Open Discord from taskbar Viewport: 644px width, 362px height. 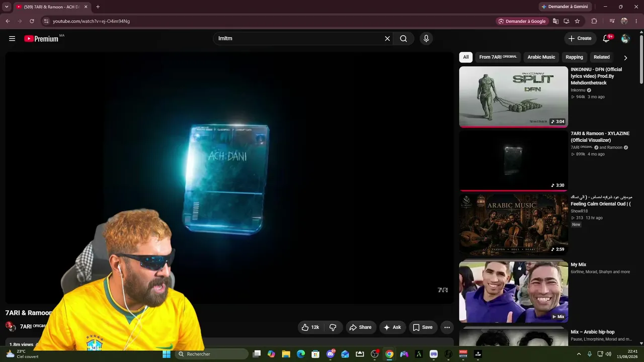click(x=331, y=354)
